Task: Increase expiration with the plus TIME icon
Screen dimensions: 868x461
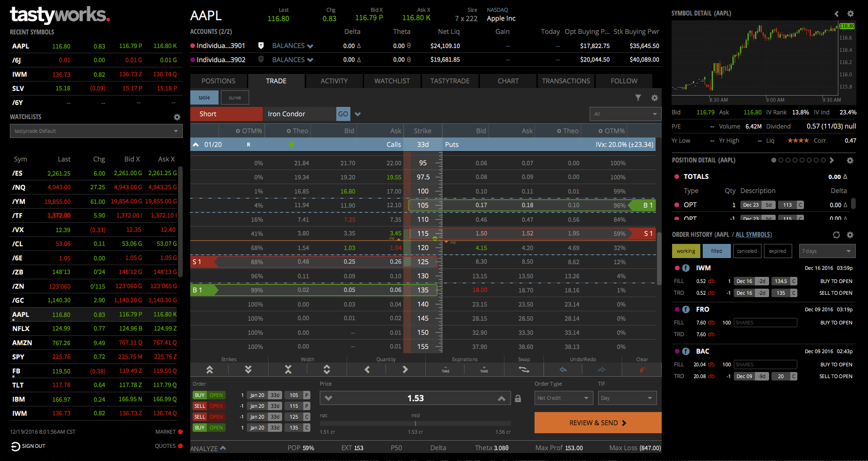Action: click(483, 370)
